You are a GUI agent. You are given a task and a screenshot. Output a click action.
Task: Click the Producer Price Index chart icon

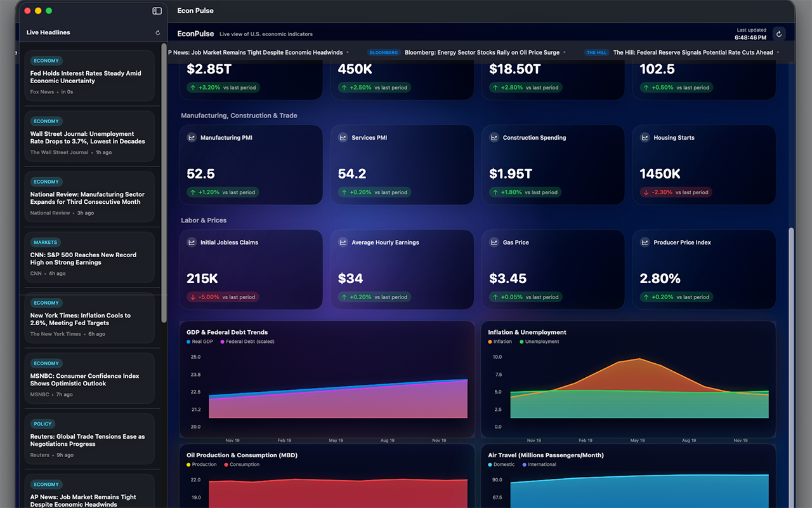coord(645,242)
